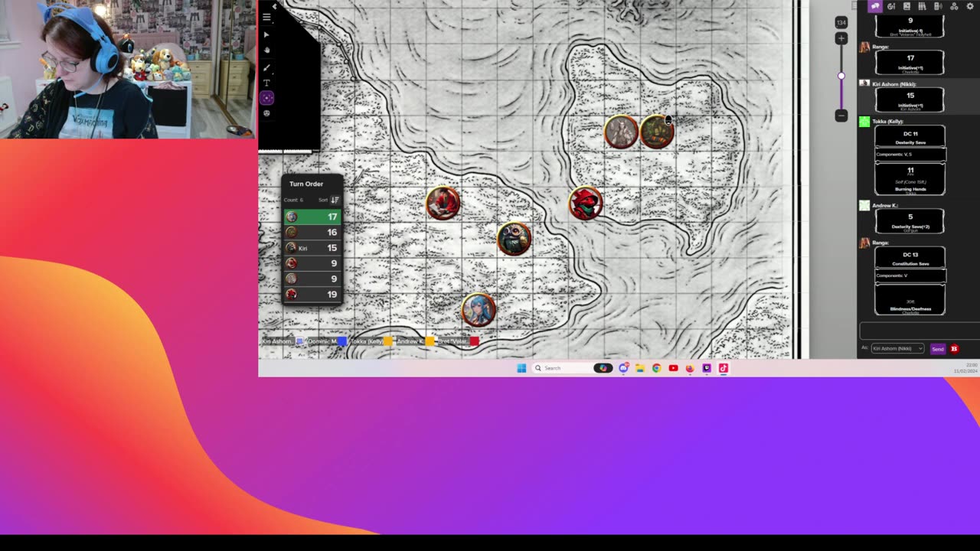Select the Pan hand tool
980x551 pixels.
point(266,50)
